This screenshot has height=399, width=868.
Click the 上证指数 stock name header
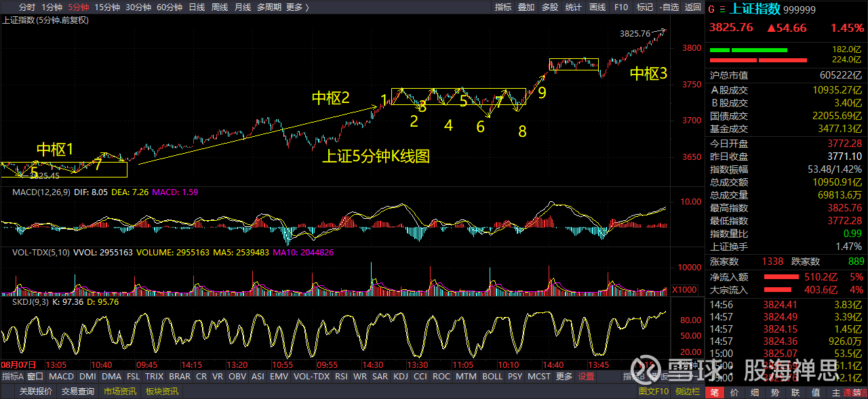pyautogui.click(x=755, y=9)
